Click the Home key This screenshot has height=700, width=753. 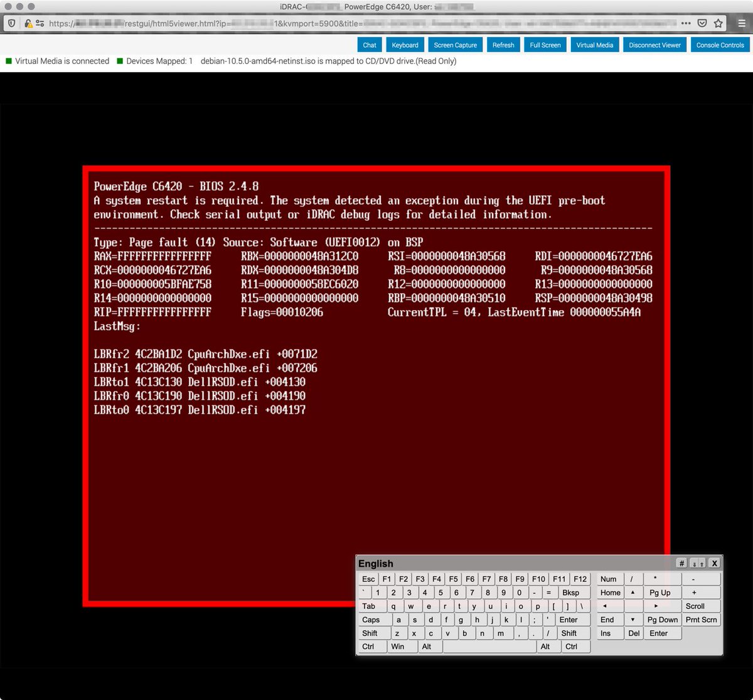coord(610,593)
